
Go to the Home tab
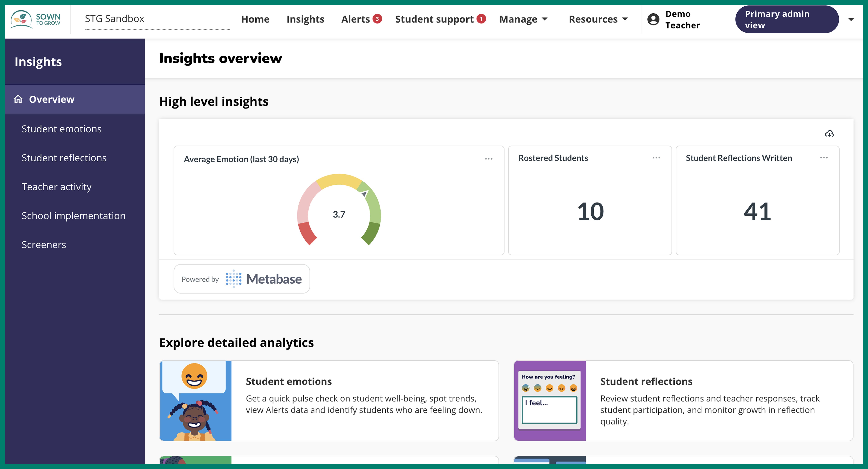pyautogui.click(x=255, y=19)
